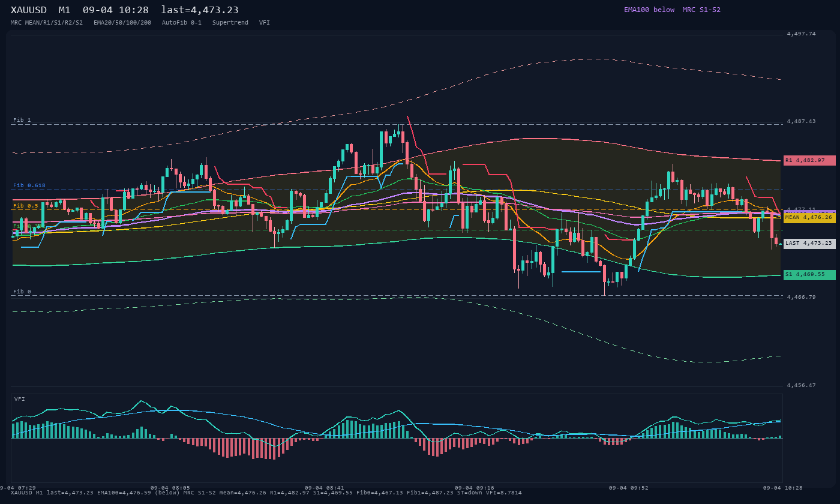Click the 4,456.47 price axis label
Image resolution: width=840 pixels, height=504 pixels.
tap(802, 385)
